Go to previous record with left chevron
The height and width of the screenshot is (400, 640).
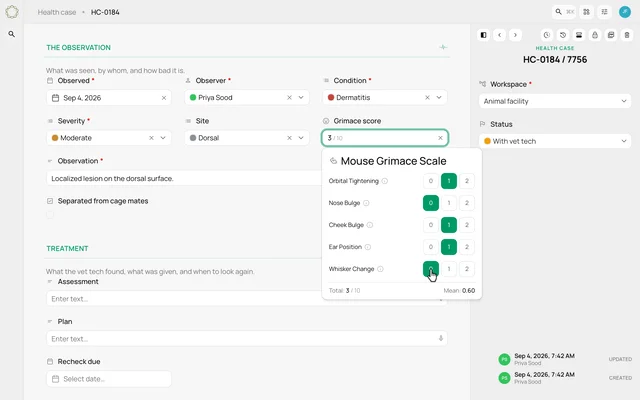tap(500, 35)
